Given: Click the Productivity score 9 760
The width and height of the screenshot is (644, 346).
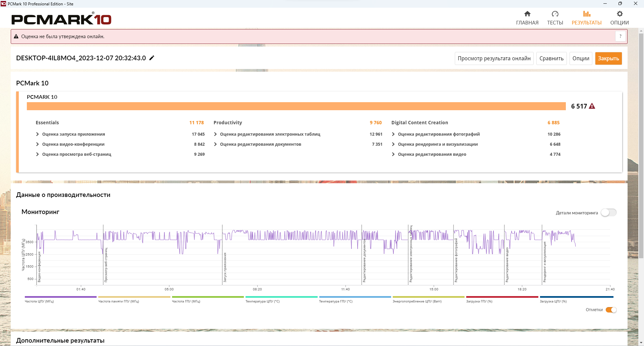Looking at the screenshot, I should coord(376,123).
